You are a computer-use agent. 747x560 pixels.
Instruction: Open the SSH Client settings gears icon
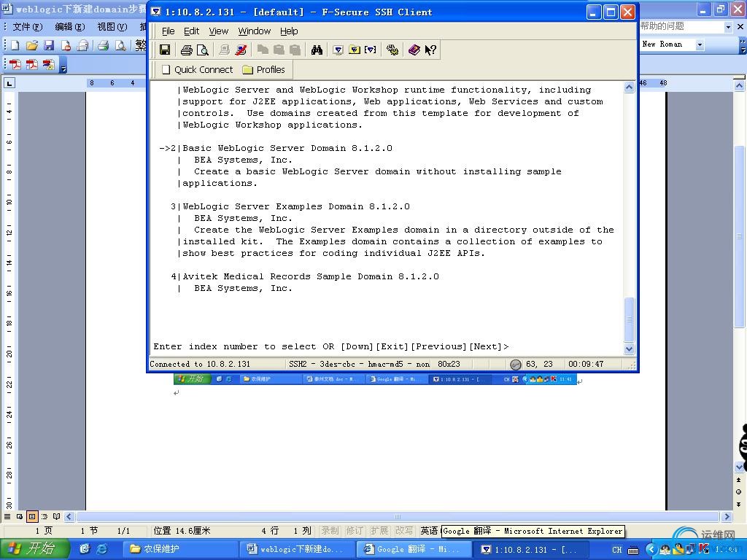pyautogui.click(x=392, y=50)
